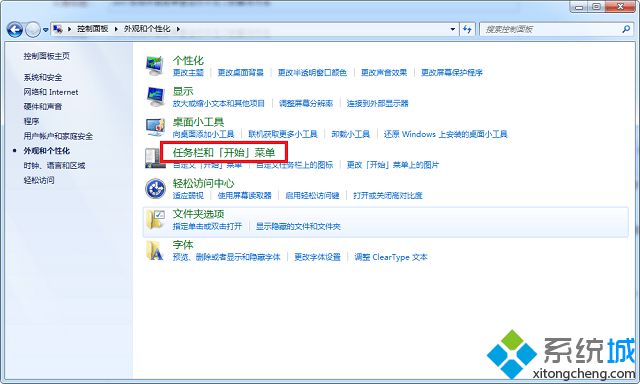Click 适应弱视 link
Screen dimensions: 640x384
(x=188, y=195)
